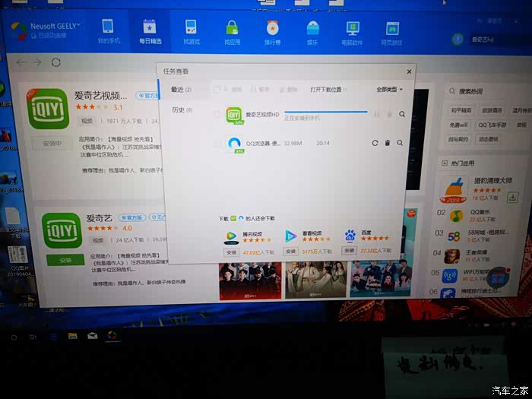
Task: Click user avatar next to 爱奇艺hd
Action: [458, 40]
